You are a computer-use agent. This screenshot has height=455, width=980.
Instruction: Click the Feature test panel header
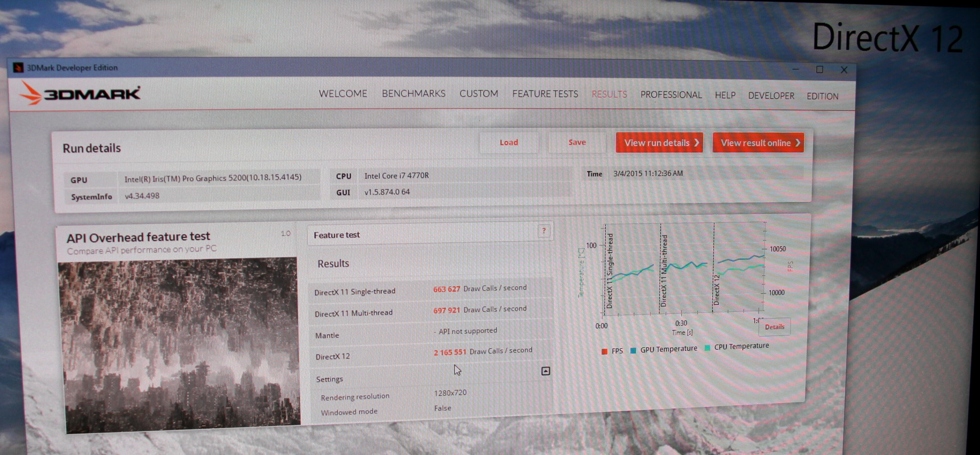430,234
